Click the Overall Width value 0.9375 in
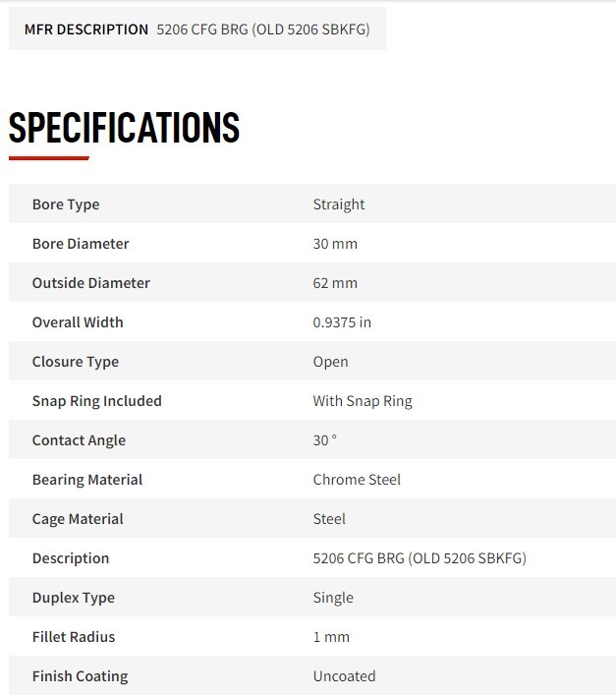Image resolution: width=616 pixels, height=697 pixels. pyautogui.click(x=342, y=322)
